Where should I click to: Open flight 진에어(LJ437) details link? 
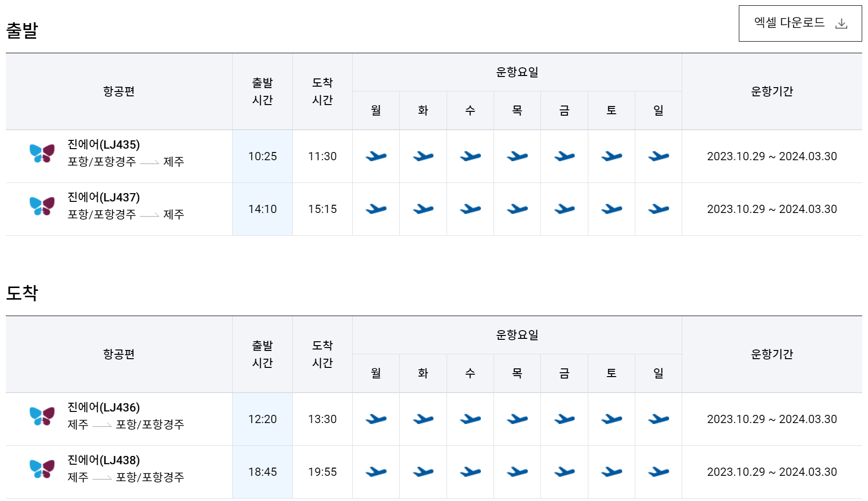click(105, 197)
